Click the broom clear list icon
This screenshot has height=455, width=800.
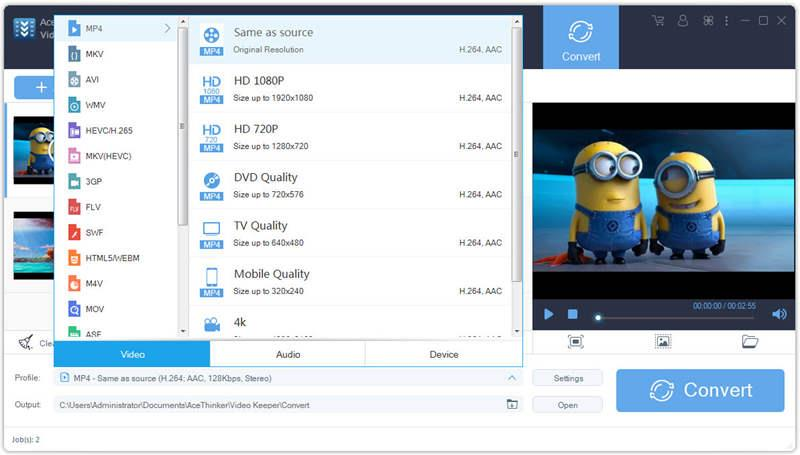point(26,342)
